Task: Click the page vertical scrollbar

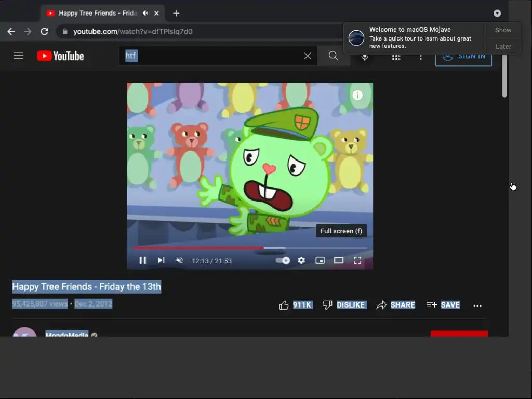Action: pyautogui.click(x=504, y=76)
